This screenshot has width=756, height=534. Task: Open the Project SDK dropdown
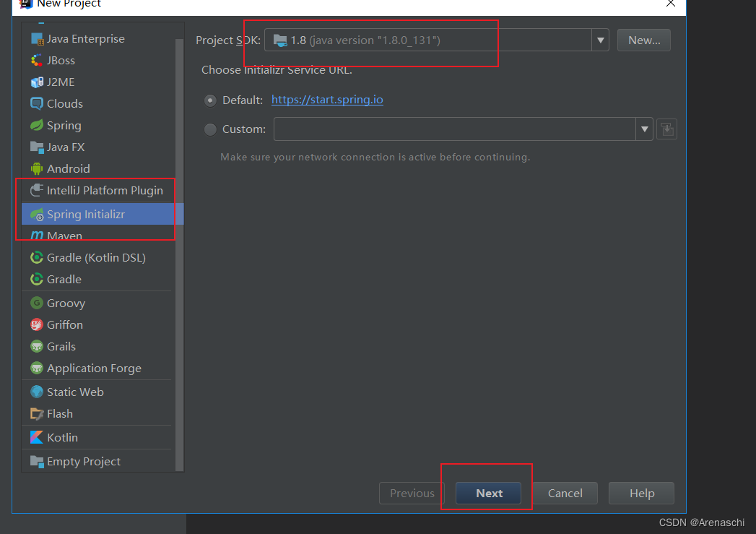pyautogui.click(x=601, y=40)
